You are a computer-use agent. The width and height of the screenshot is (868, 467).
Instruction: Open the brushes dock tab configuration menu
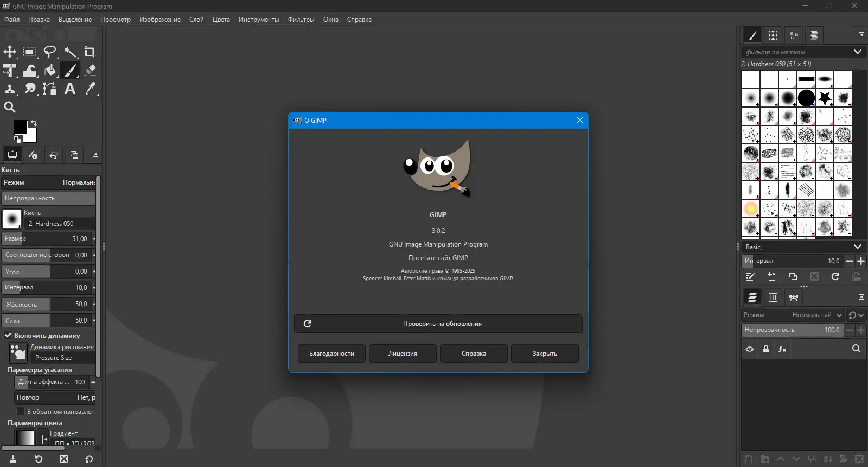pos(861,35)
